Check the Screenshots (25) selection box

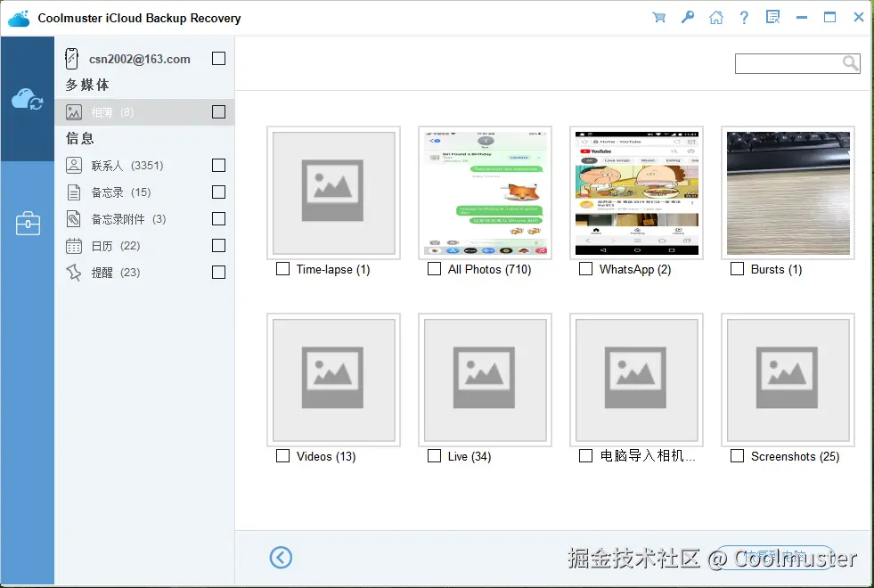tap(737, 455)
